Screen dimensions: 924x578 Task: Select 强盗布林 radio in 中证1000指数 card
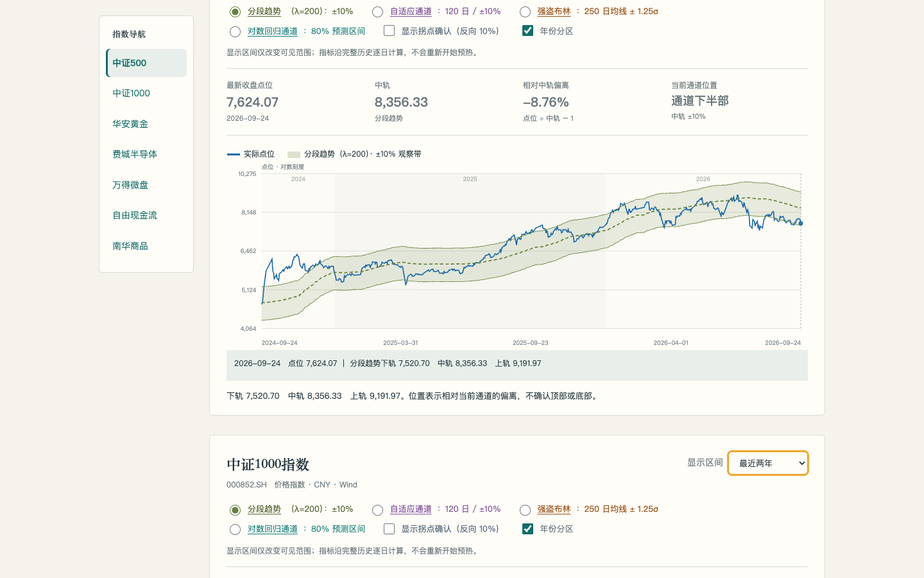(x=525, y=510)
